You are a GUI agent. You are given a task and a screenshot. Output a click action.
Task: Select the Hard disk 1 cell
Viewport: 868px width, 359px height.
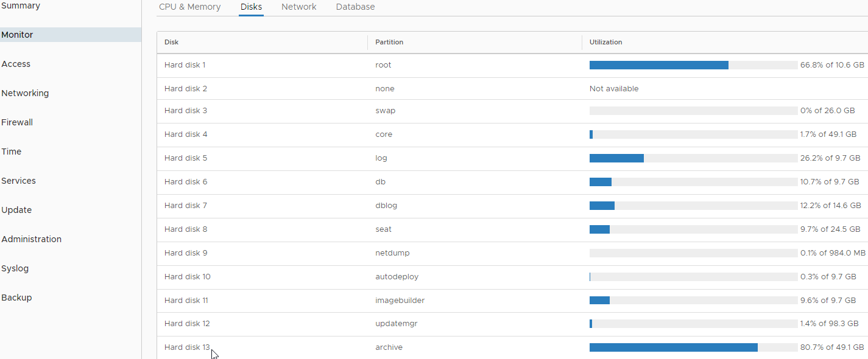pyautogui.click(x=185, y=64)
